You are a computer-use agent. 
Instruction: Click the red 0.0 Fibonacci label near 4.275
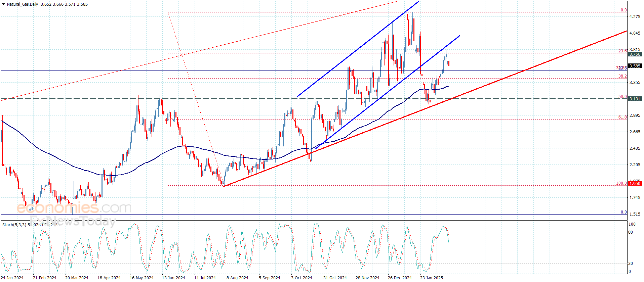[624, 10]
